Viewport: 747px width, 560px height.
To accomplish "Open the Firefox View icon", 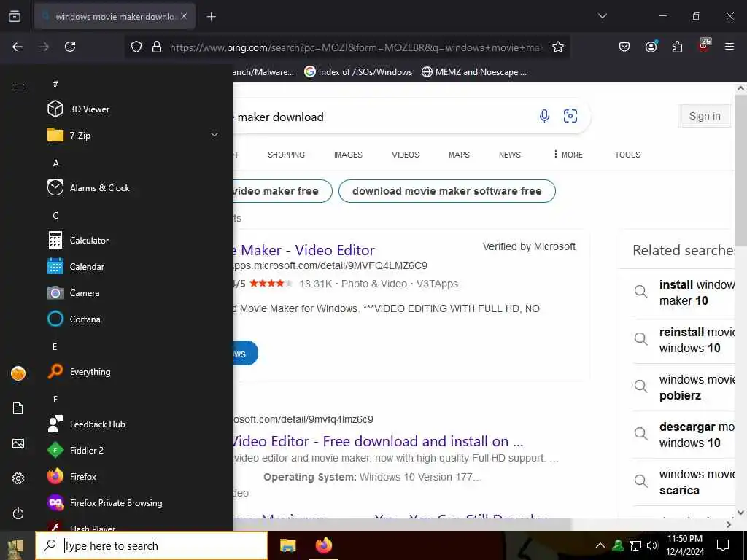I will tap(15, 16).
